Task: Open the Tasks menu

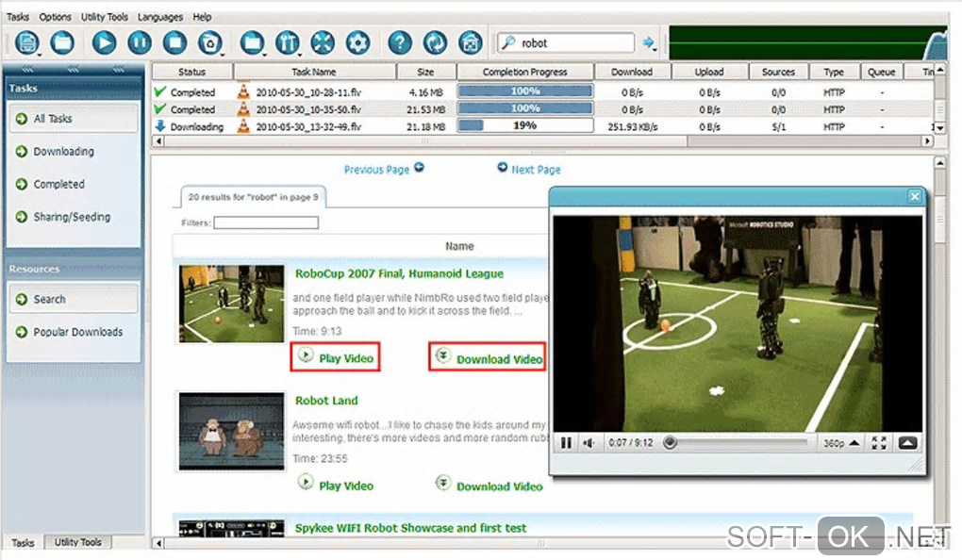Action: point(17,17)
